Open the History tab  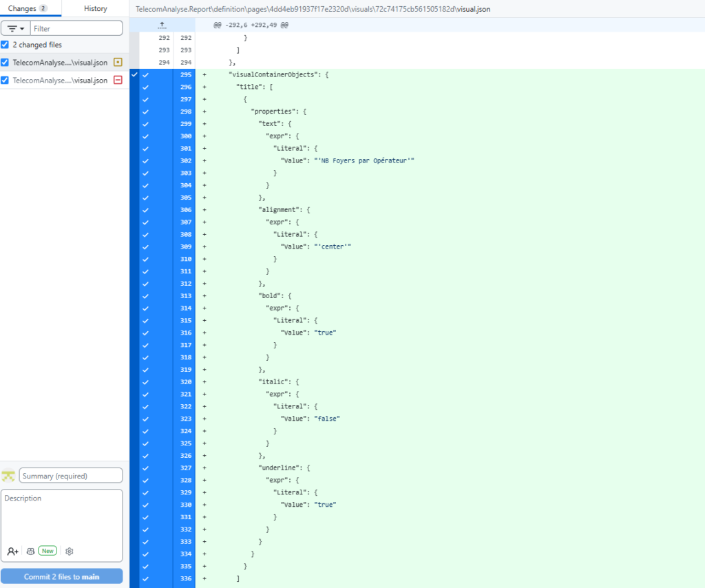point(95,8)
